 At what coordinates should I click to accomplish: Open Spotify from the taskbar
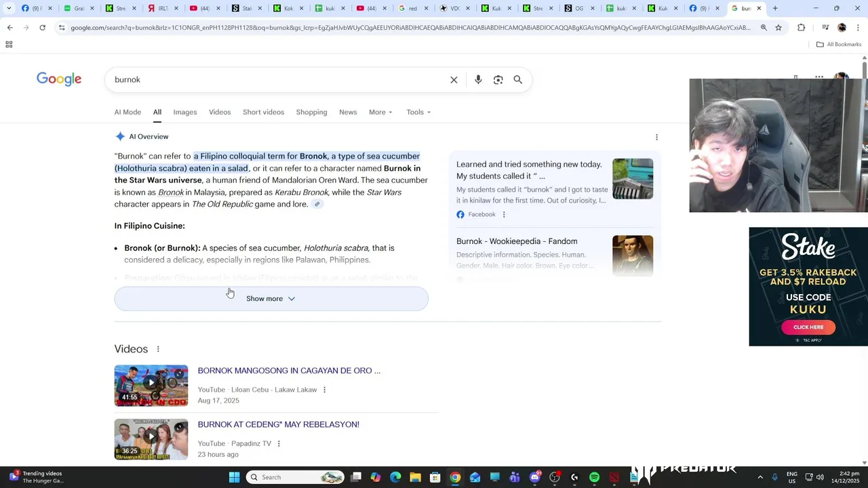click(x=594, y=477)
